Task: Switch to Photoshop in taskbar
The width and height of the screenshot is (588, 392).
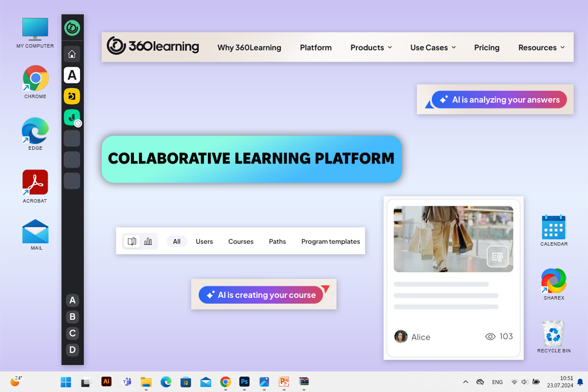Action: tap(245, 382)
